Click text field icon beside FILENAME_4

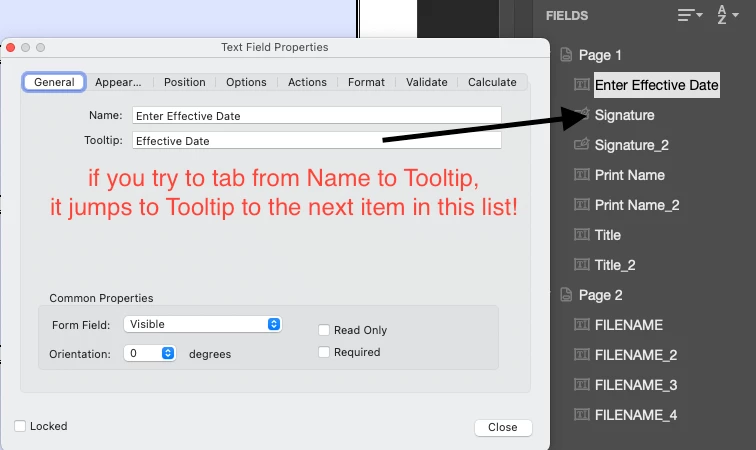(581, 414)
